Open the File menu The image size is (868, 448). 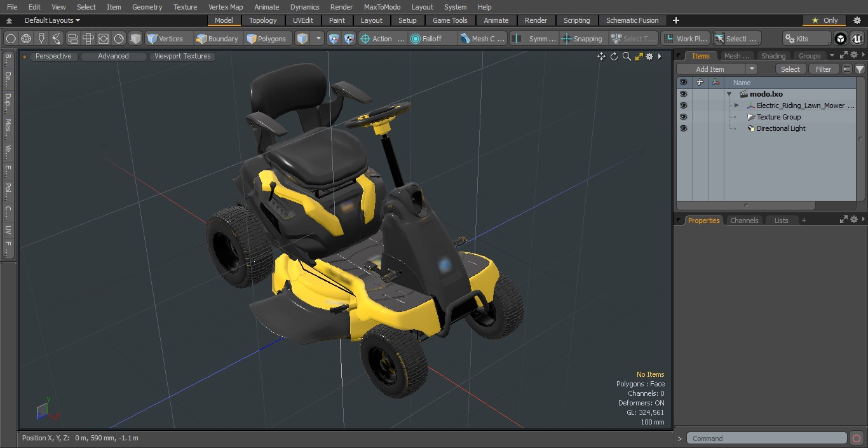click(12, 7)
